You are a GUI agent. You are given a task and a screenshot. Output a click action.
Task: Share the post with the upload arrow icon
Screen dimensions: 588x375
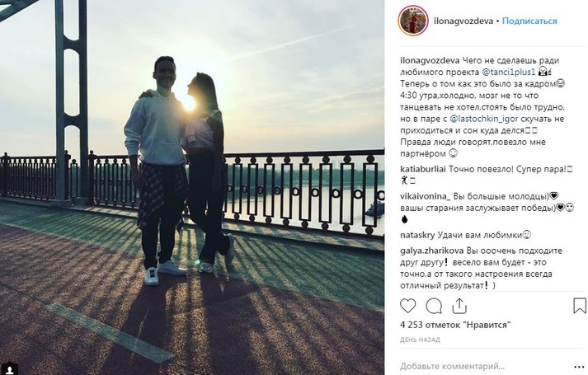(459, 306)
